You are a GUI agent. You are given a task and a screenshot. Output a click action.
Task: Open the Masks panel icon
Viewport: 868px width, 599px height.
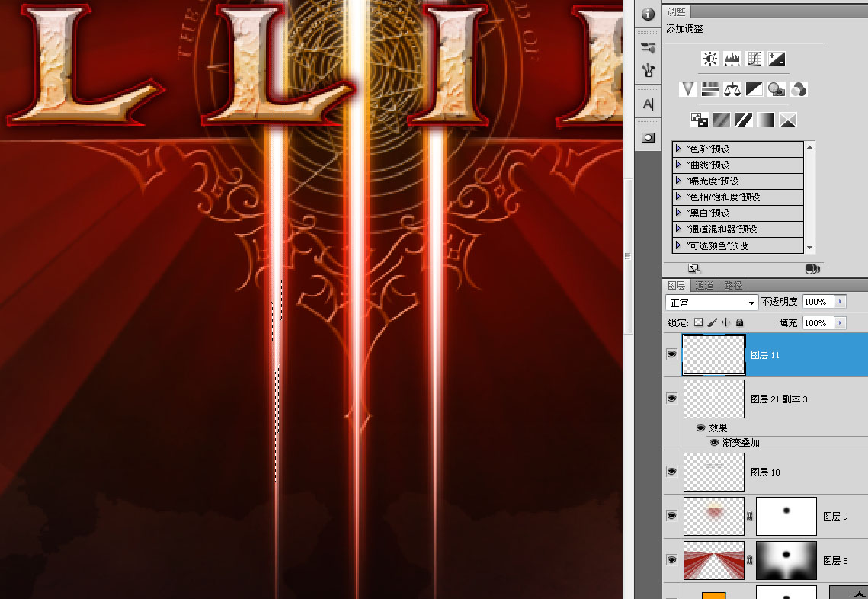pos(649,137)
